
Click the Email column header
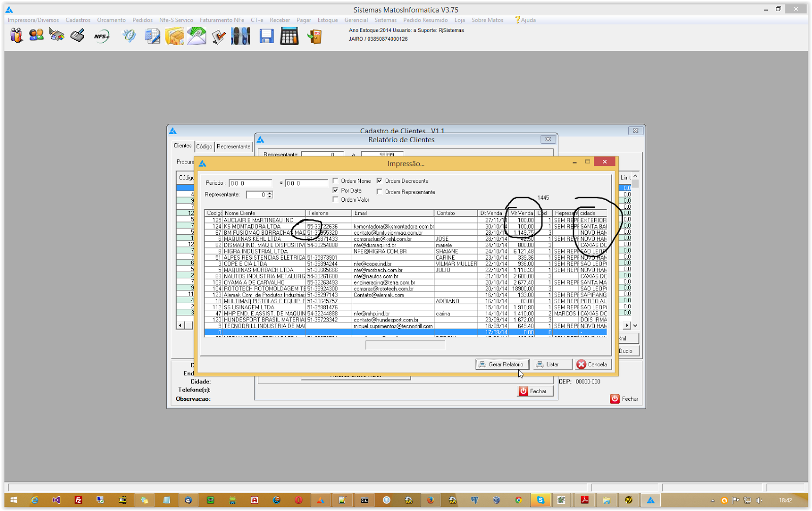(393, 213)
